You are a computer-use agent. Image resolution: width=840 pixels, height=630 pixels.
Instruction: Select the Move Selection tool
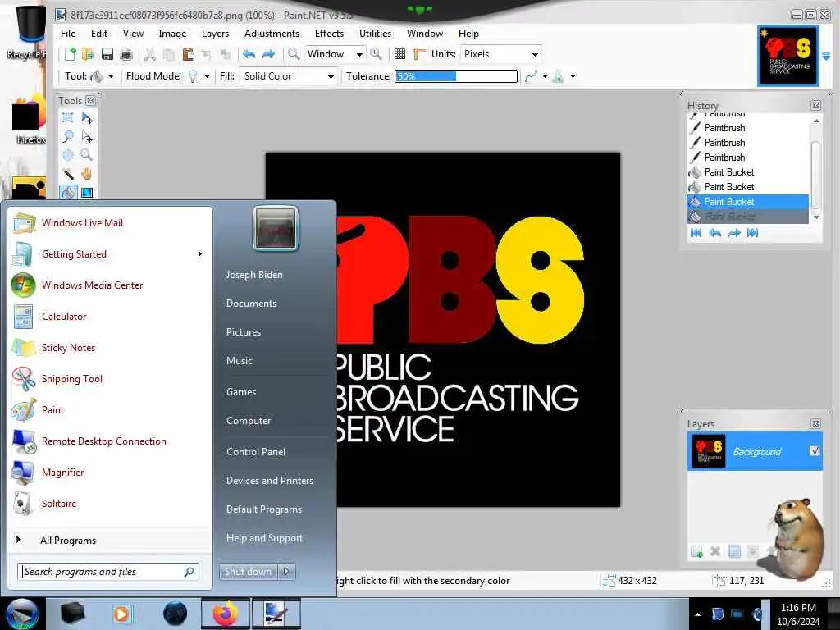[87, 137]
